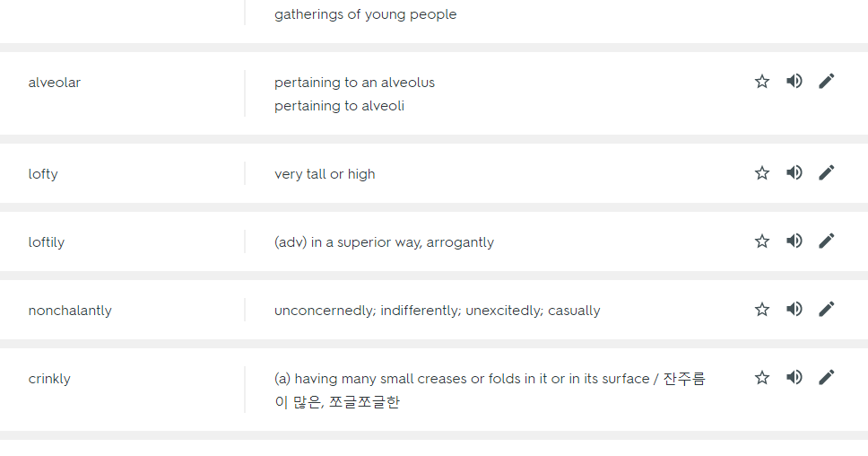Click the loftily definition text
868x456 pixels.
point(384,242)
